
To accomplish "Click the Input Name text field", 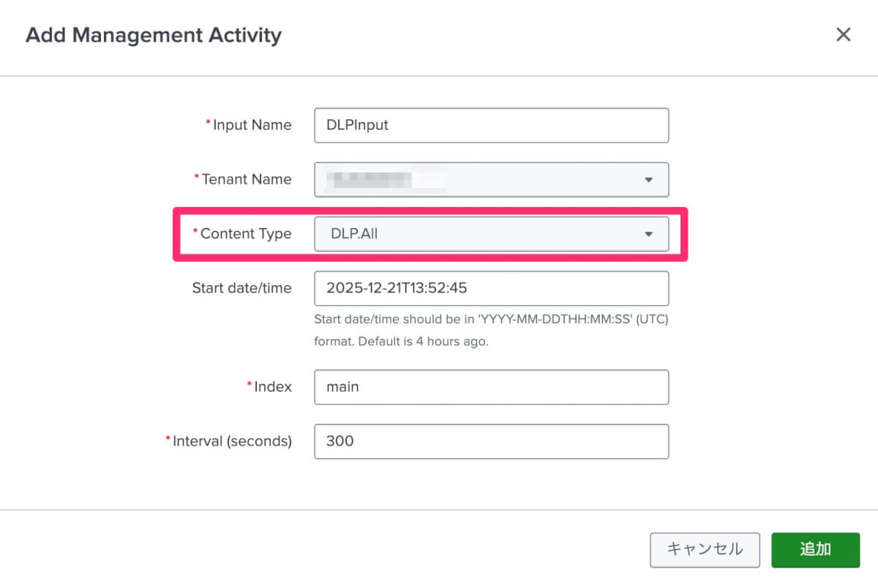I will click(x=491, y=125).
